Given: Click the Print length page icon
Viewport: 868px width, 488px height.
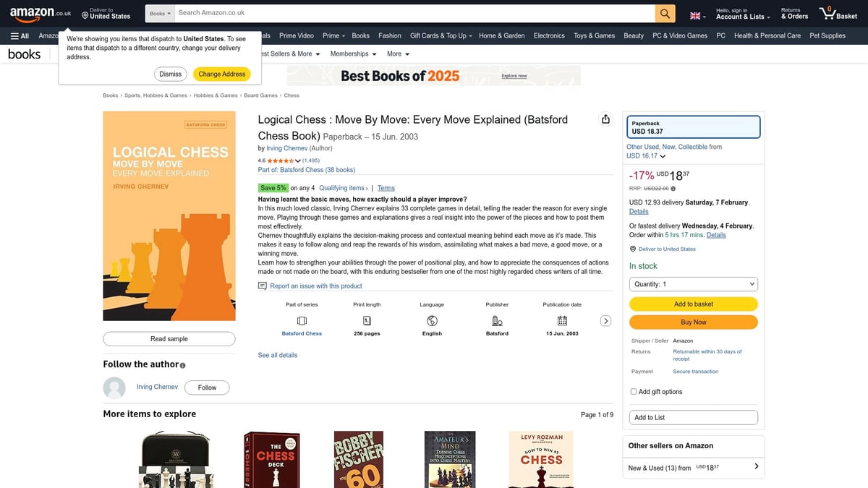Looking at the screenshot, I should tap(366, 320).
